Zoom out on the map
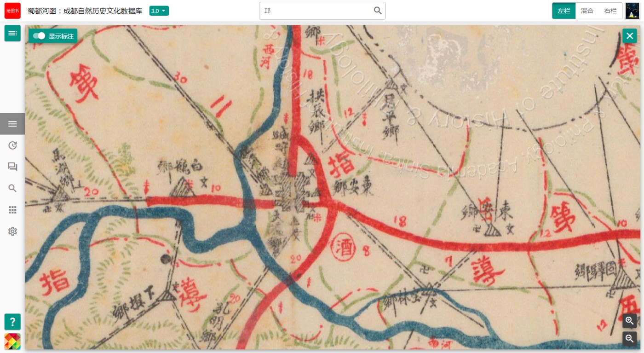 (x=630, y=339)
